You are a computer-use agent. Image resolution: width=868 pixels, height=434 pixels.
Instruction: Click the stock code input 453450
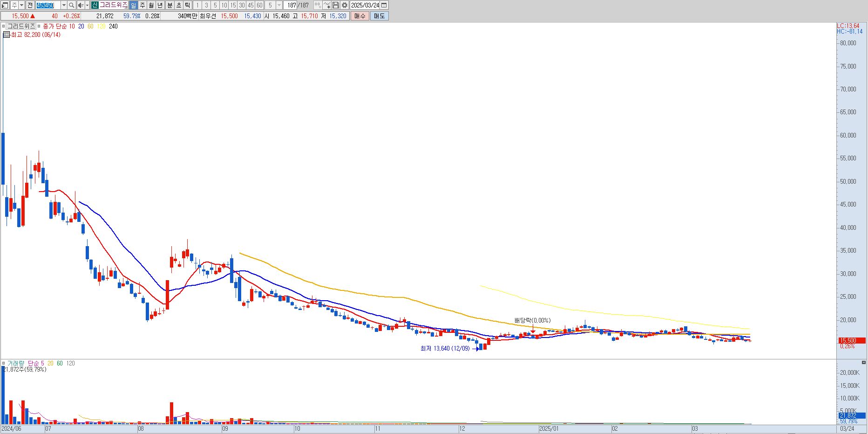48,5
